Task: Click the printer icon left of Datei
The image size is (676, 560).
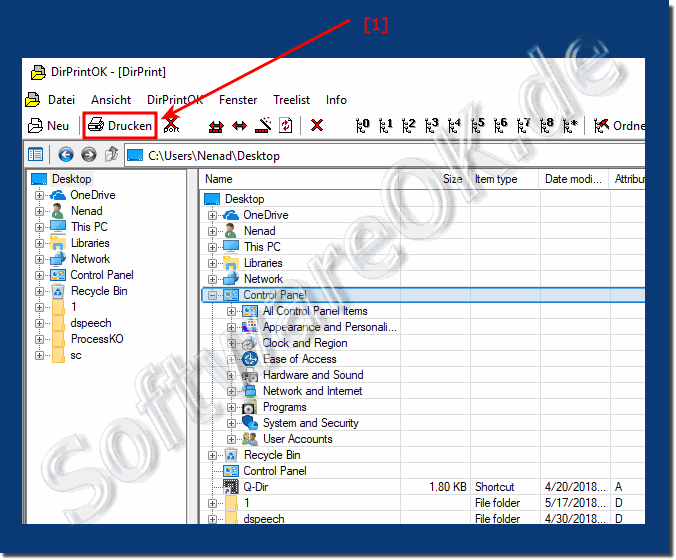Action: click(33, 100)
